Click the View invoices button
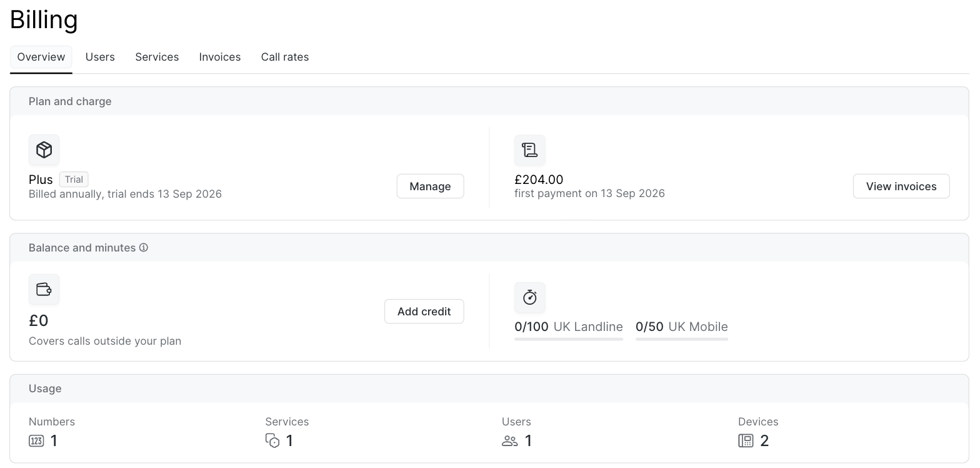Screen dimensions: 980x468 901,186
